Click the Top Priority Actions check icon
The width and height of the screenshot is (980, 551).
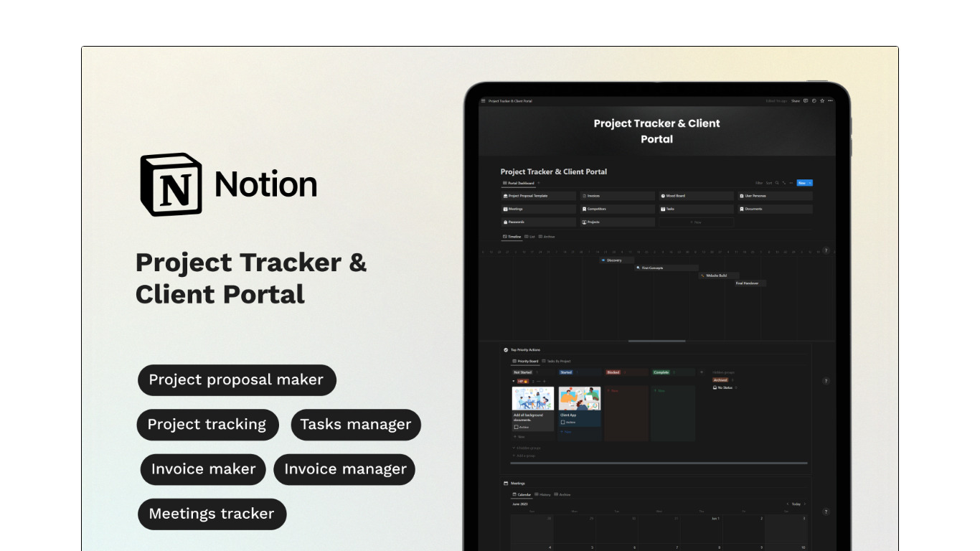point(506,350)
